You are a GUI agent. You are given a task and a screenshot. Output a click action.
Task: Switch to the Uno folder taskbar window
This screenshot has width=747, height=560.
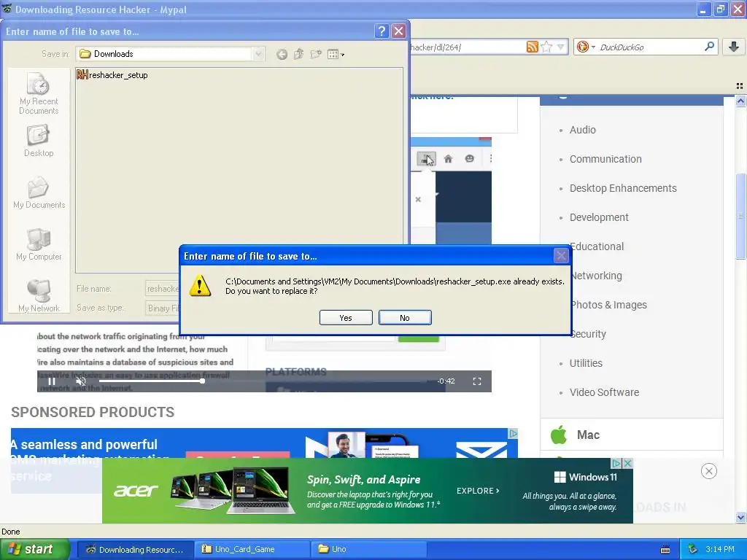tap(368, 549)
